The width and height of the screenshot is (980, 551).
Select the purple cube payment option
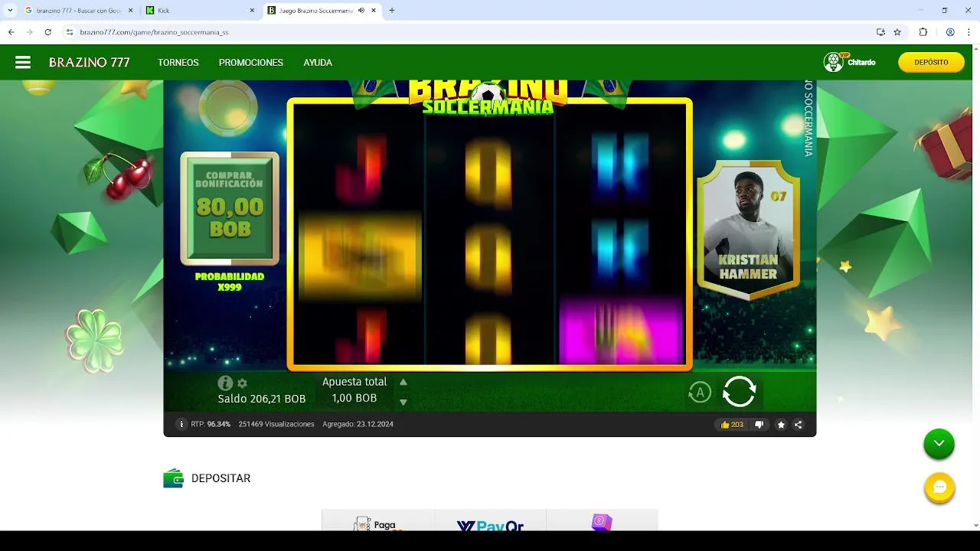[602, 522]
